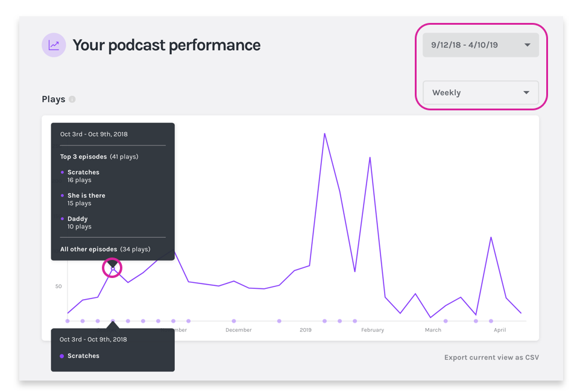This screenshot has height=392, width=583.
Task: Select the She is there episode bullet
Action: (62, 195)
